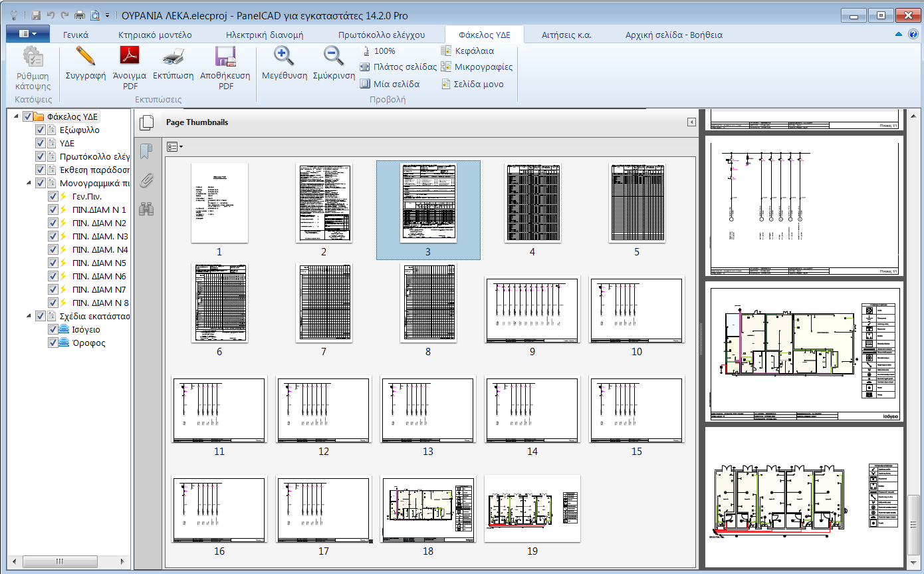Save as PDF via Αποθήκευση PDF
The width and height of the screenshot is (924, 574).
(x=225, y=58)
